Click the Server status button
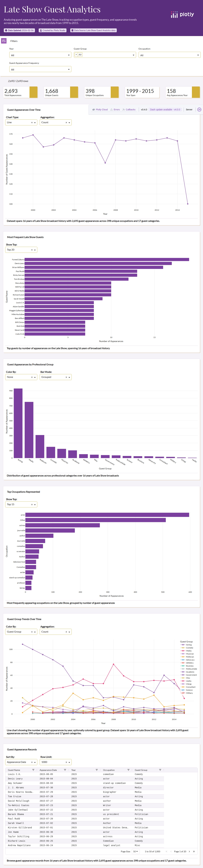This screenshot has height=868, width=203. (x=189, y=110)
